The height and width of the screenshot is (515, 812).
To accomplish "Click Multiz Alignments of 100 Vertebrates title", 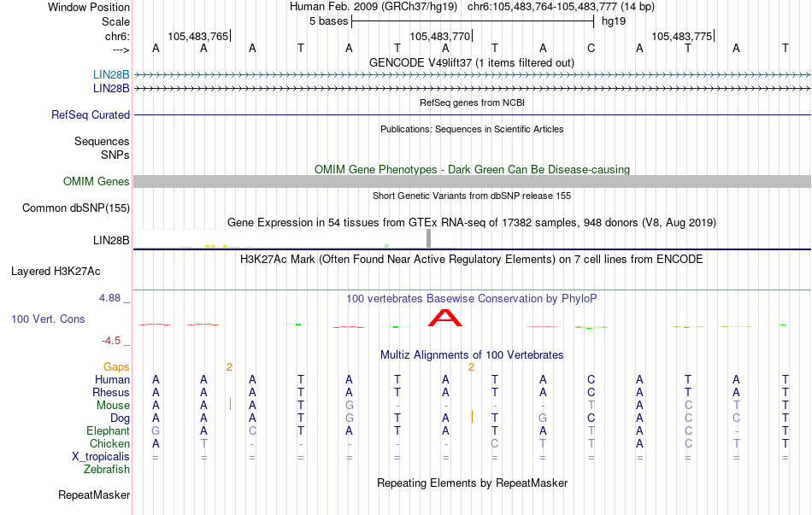I will pos(472,355).
